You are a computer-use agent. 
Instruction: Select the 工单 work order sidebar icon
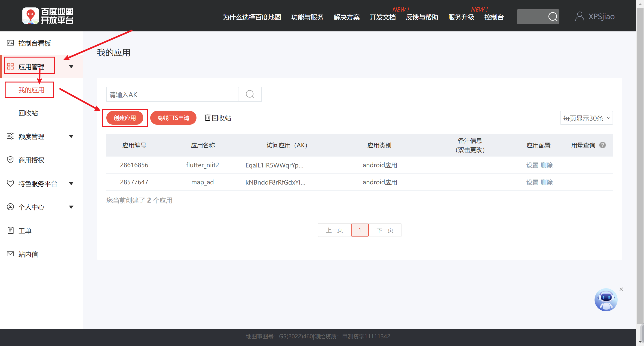(x=10, y=230)
